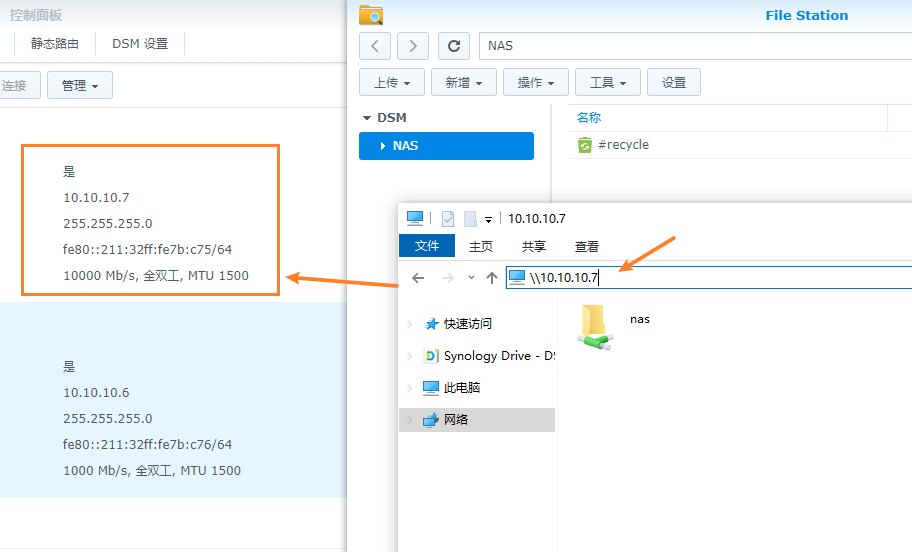Screen dimensions: 912x552
Task: Open the 查看 ribbon tab in Explorer
Action: (x=587, y=247)
